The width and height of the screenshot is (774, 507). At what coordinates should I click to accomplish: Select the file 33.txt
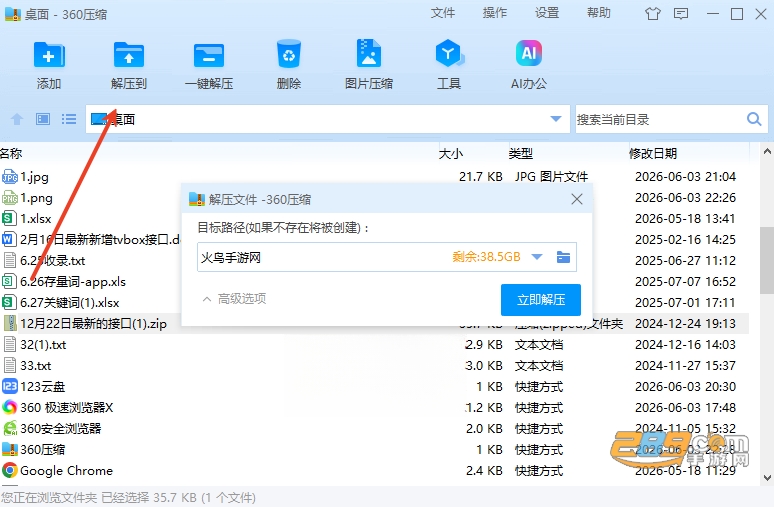36,365
